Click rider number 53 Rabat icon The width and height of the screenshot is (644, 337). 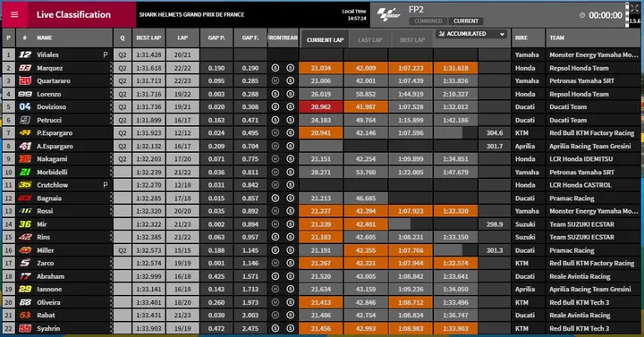pyautogui.click(x=25, y=316)
